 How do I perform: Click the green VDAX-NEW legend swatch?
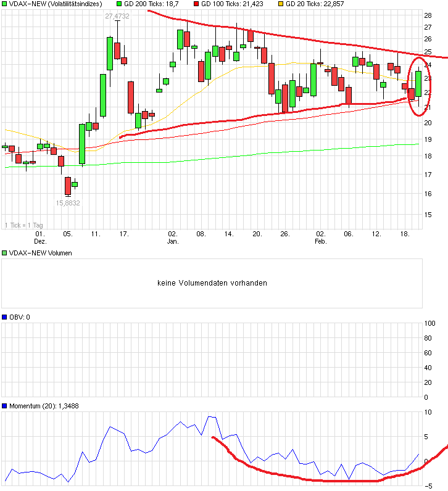click(4, 4)
